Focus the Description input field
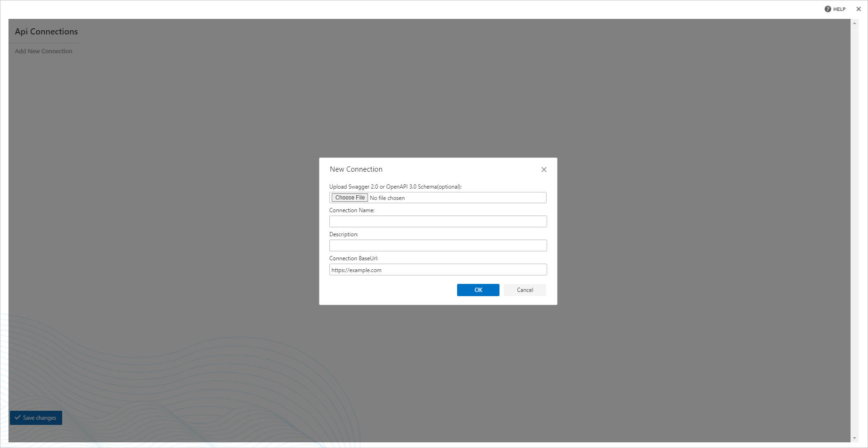Image resolution: width=868 pixels, height=448 pixels. (438, 246)
